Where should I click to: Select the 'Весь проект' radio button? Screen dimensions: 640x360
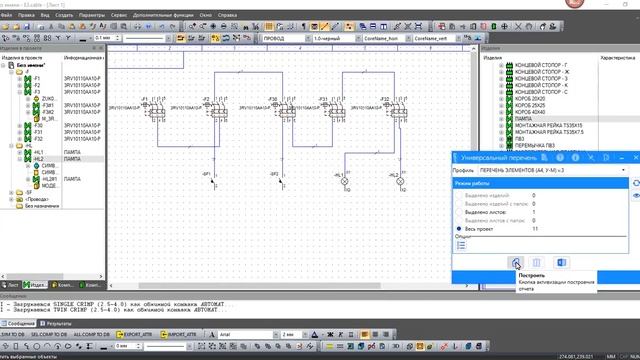point(459,229)
